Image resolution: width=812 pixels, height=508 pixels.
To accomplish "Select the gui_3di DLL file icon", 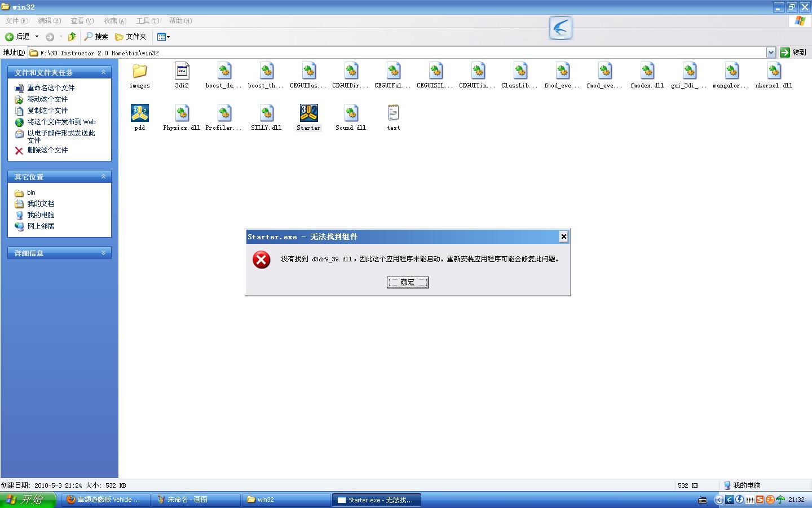I will [689, 71].
